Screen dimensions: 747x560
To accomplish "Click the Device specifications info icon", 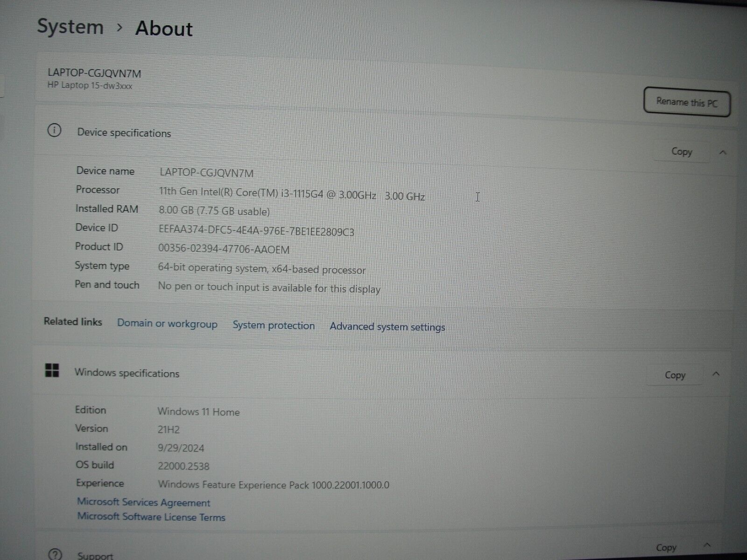I will click(54, 131).
